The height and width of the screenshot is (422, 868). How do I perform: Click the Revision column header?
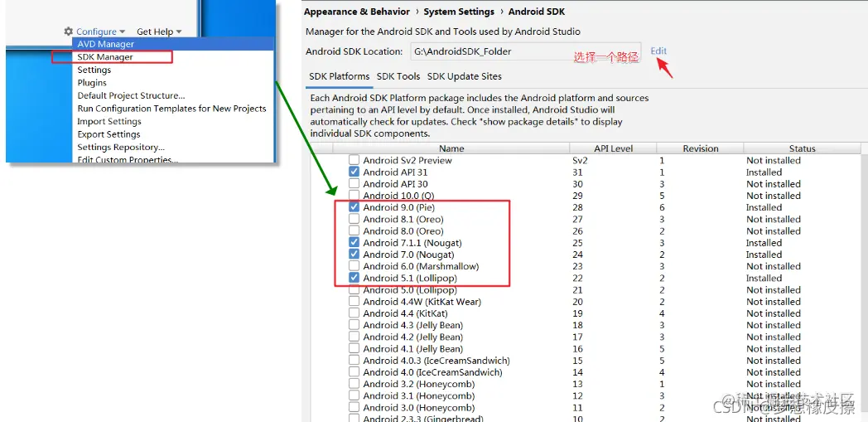(x=700, y=148)
